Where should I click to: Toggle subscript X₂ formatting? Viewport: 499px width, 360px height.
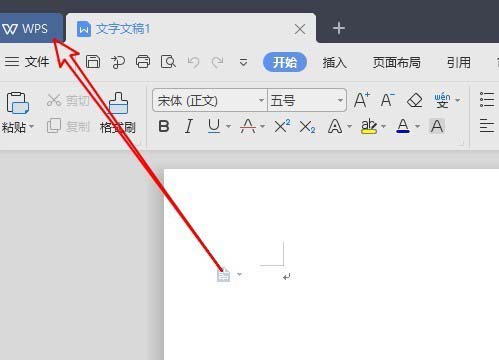[x=307, y=127]
